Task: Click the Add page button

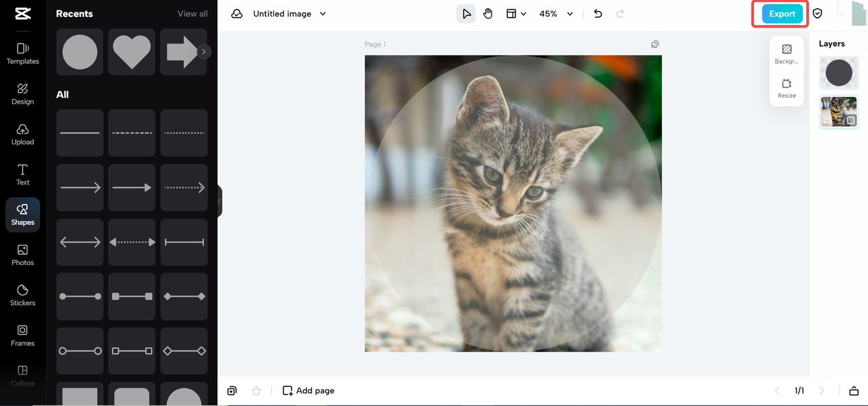Action: click(309, 391)
